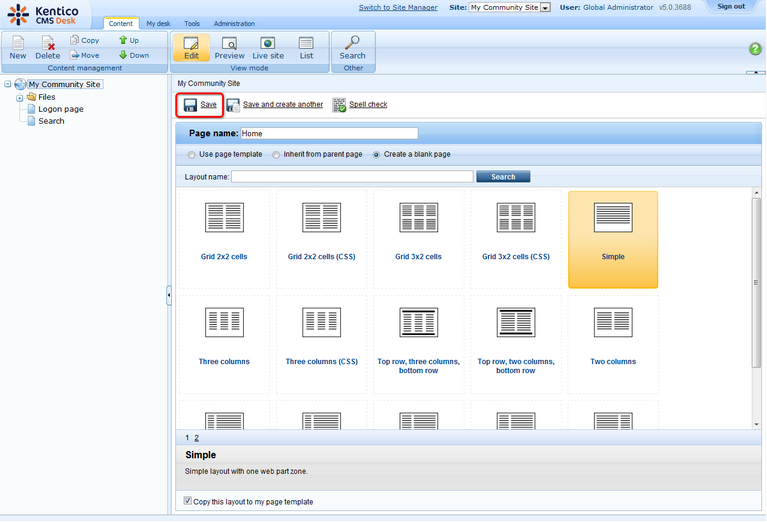
Task: Open the Administration tab
Action: click(234, 23)
